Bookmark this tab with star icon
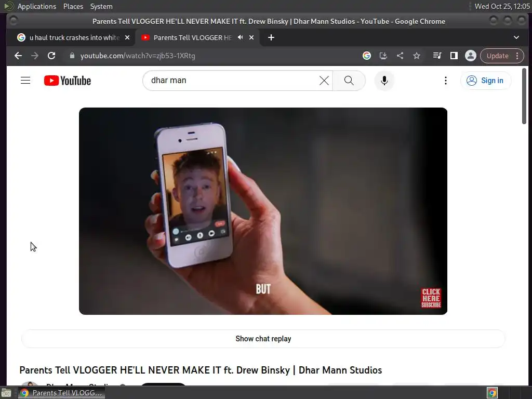 pyautogui.click(x=417, y=56)
